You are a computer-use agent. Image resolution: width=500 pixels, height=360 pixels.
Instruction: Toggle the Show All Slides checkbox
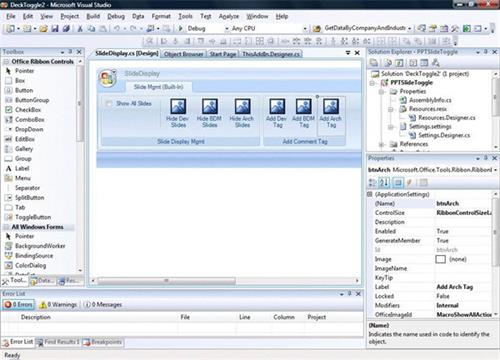click(x=109, y=103)
